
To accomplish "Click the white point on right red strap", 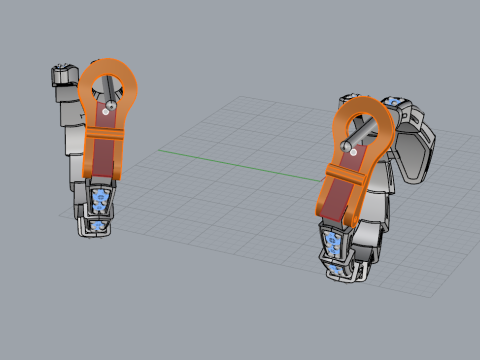I will pos(354,152).
